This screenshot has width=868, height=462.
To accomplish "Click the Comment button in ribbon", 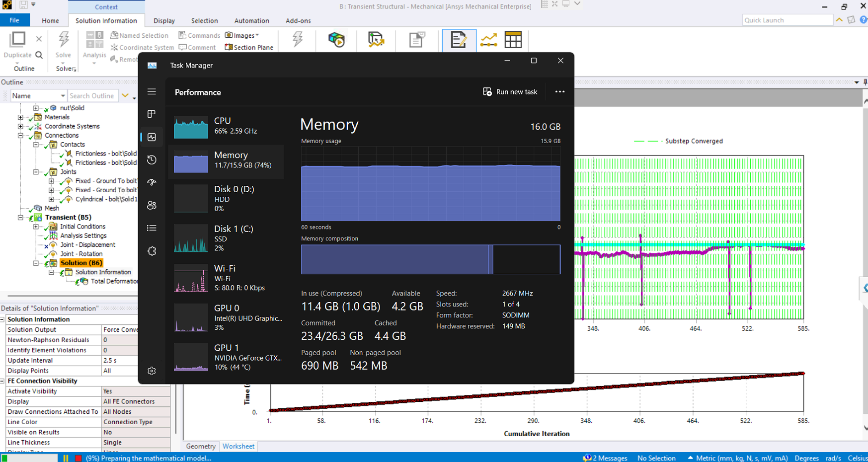I will tap(197, 47).
